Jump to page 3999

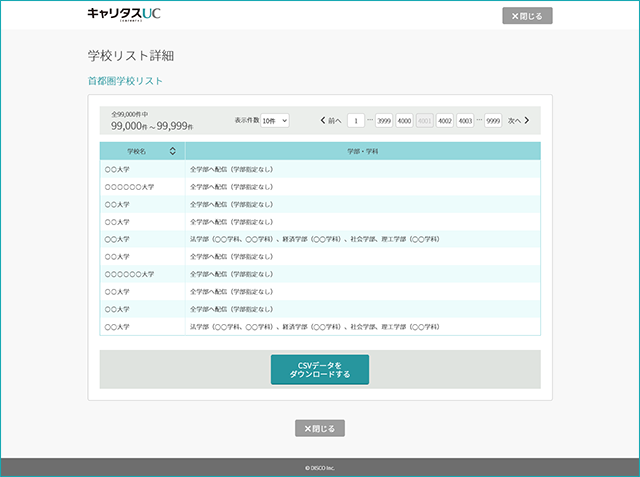(x=384, y=120)
